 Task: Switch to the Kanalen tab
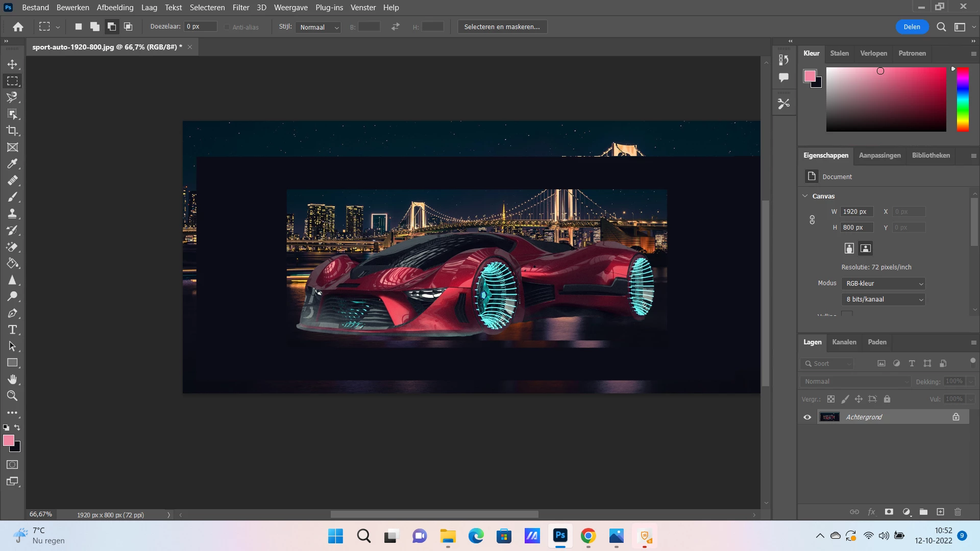(x=844, y=342)
